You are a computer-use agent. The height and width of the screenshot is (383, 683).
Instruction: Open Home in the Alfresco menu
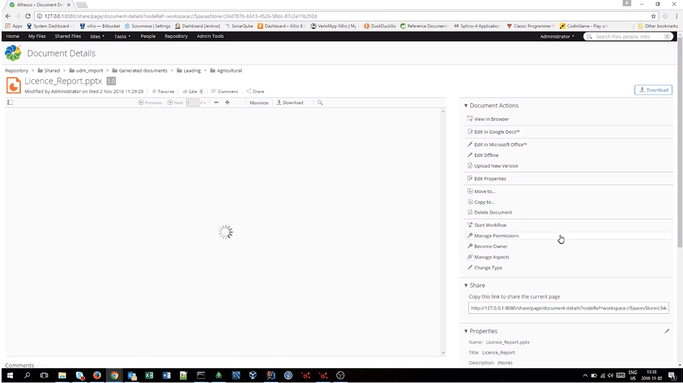13,36
